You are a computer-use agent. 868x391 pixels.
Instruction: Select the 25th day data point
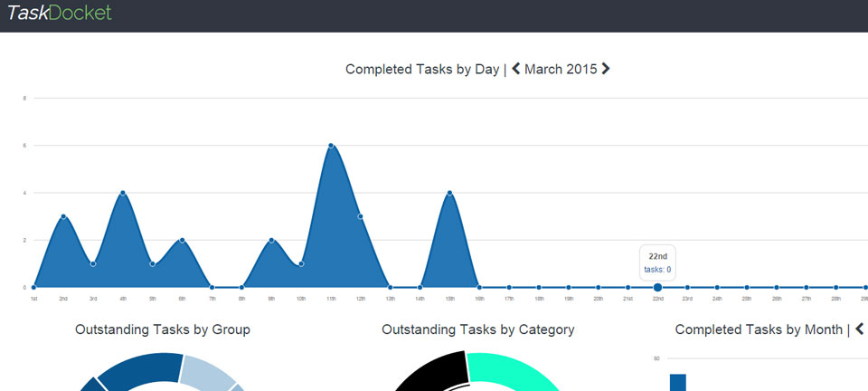click(x=747, y=288)
